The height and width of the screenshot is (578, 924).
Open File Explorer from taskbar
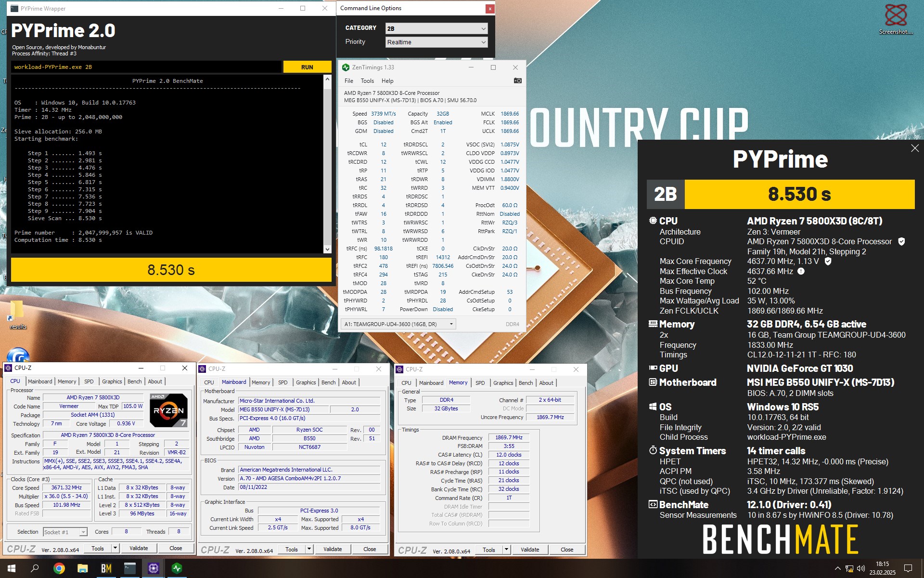pyautogui.click(x=82, y=568)
